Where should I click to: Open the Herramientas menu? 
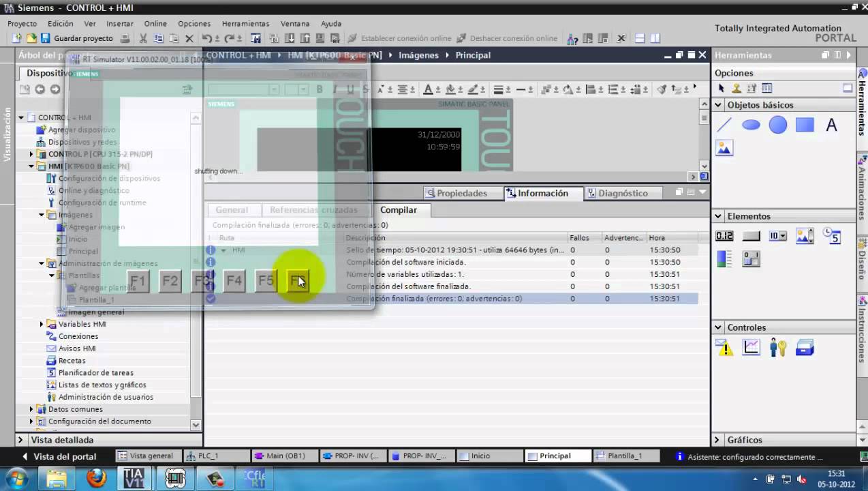pos(245,23)
